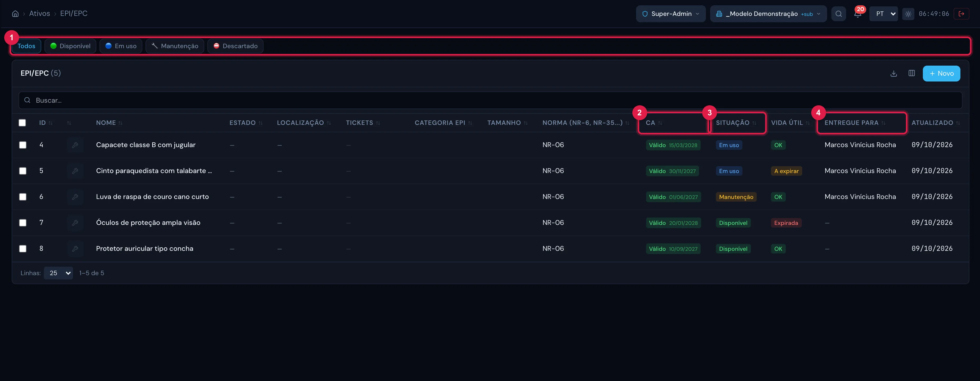The image size is (980, 381).
Task: Click the Buscar search field
Action: (490, 101)
